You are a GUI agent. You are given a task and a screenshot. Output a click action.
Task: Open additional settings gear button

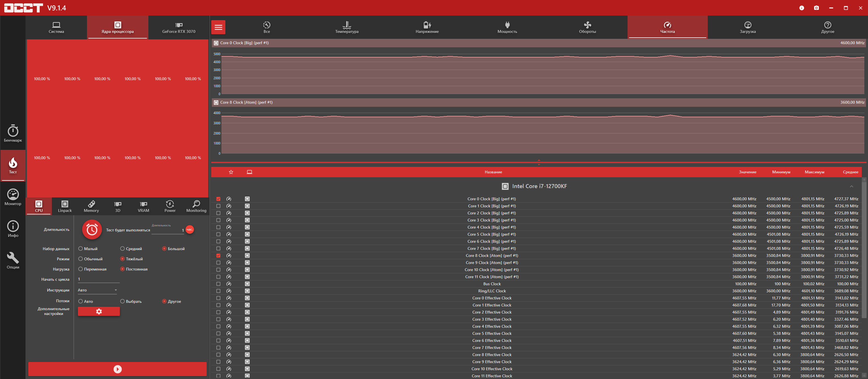click(x=99, y=311)
